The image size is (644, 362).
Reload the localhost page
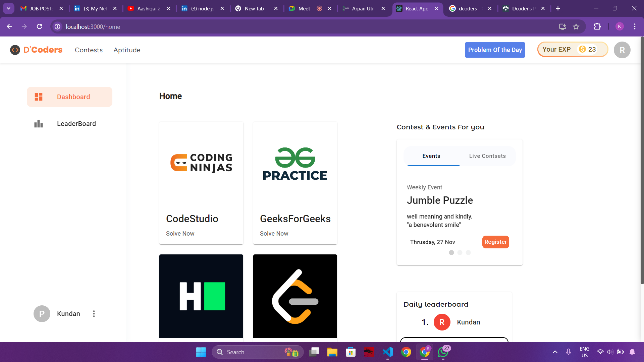pos(39,26)
